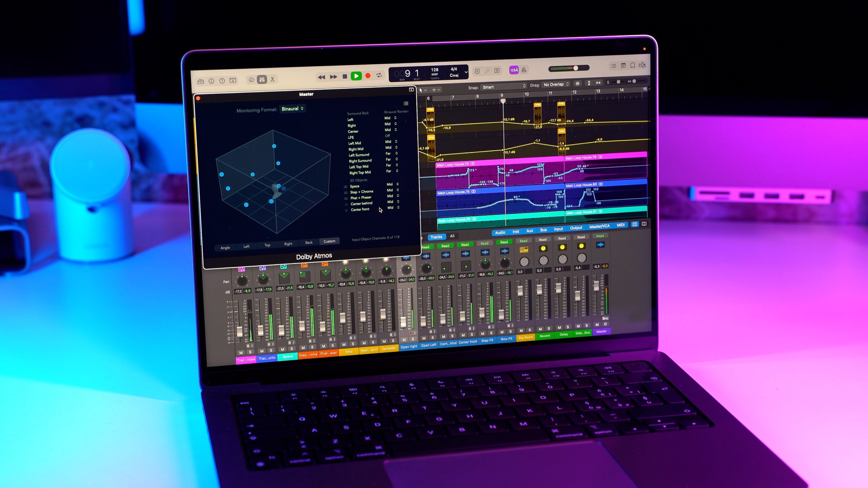Open the pointer tool menu
The height and width of the screenshot is (488, 868).
coord(422,90)
